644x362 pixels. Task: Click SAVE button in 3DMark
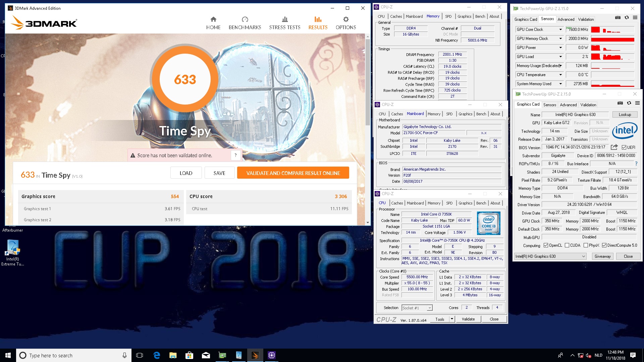click(219, 173)
